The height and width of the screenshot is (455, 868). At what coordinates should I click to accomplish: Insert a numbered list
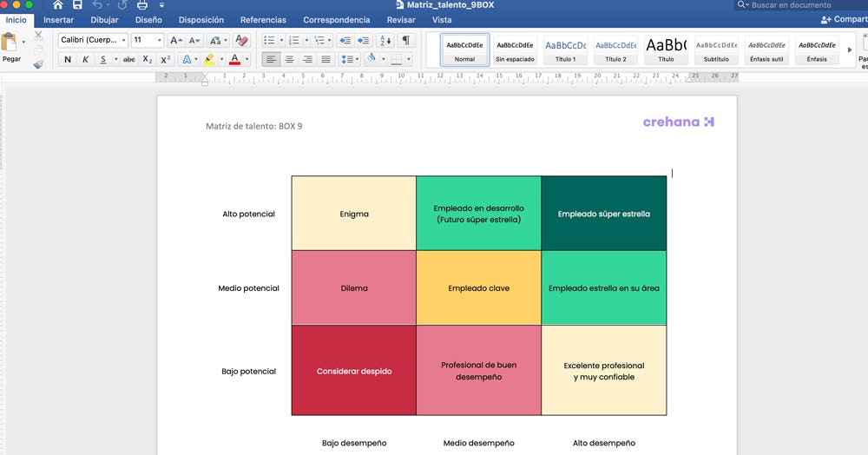[294, 41]
